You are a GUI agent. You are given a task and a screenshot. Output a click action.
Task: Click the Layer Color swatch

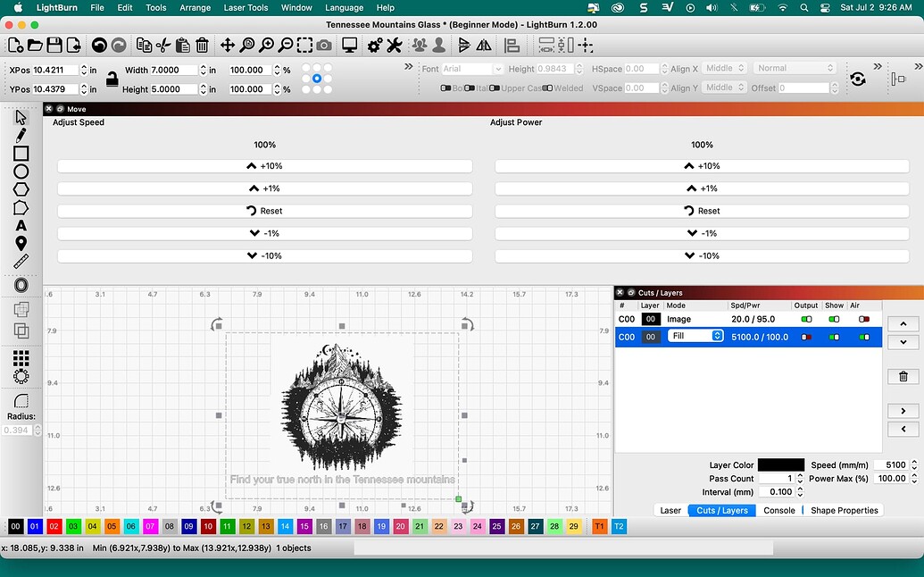(780, 464)
